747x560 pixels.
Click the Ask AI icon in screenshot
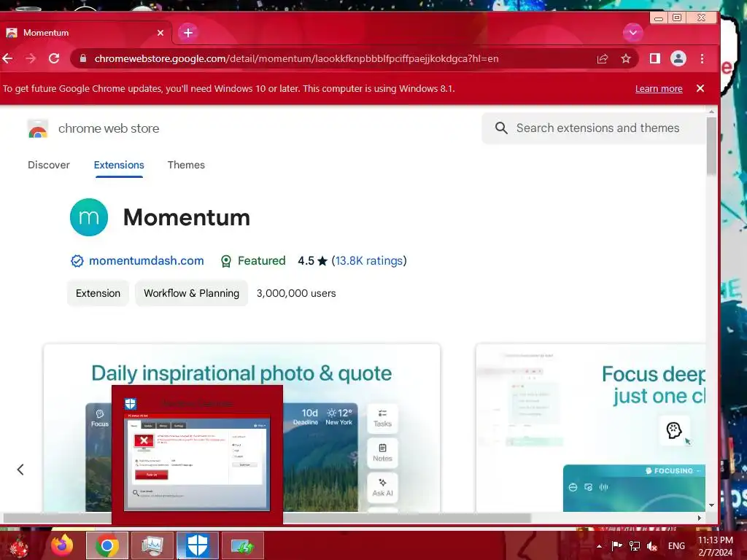pyautogui.click(x=382, y=488)
